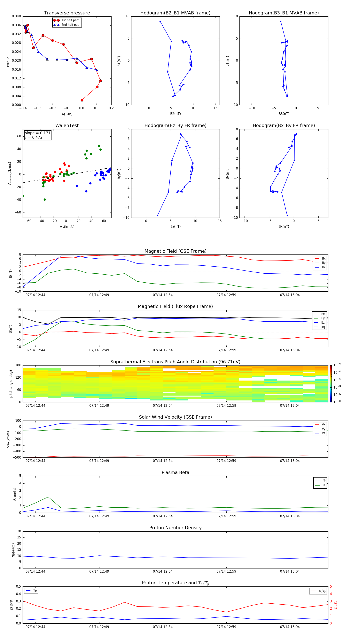
Task: Click the lowest red point in Transverse pressure plot
Action: 82,100
